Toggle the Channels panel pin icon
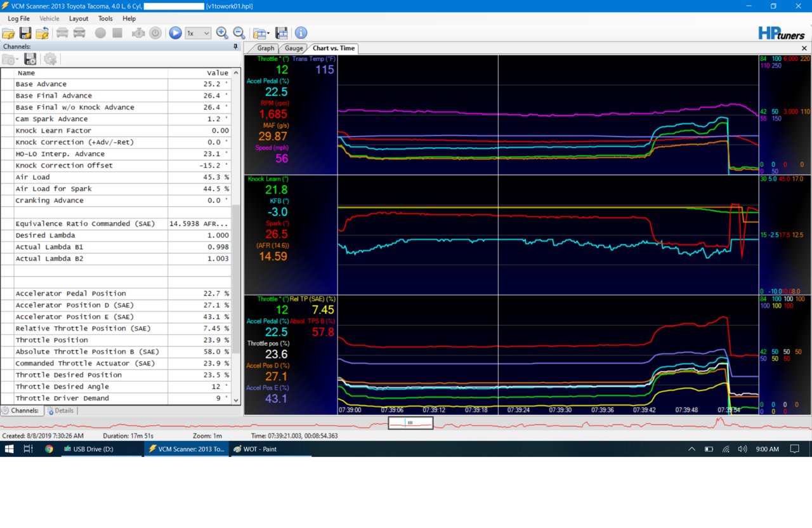The width and height of the screenshot is (812, 528). 235,47
